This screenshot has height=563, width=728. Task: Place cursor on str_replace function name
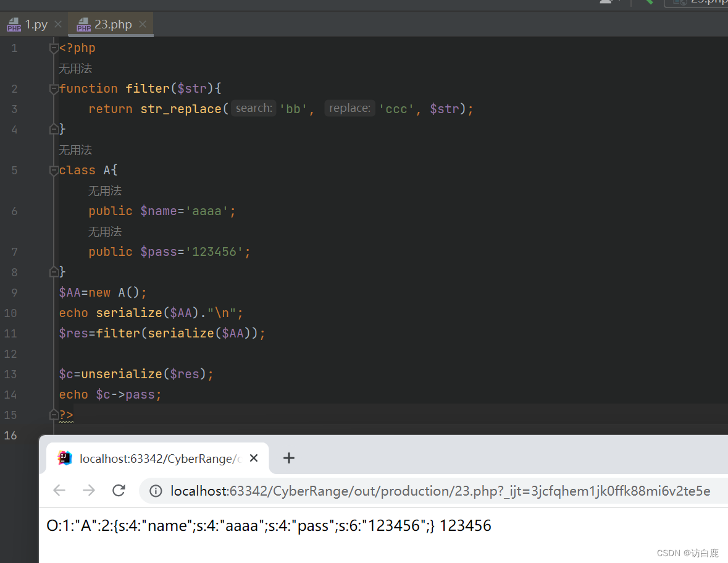(x=181, y=109)
